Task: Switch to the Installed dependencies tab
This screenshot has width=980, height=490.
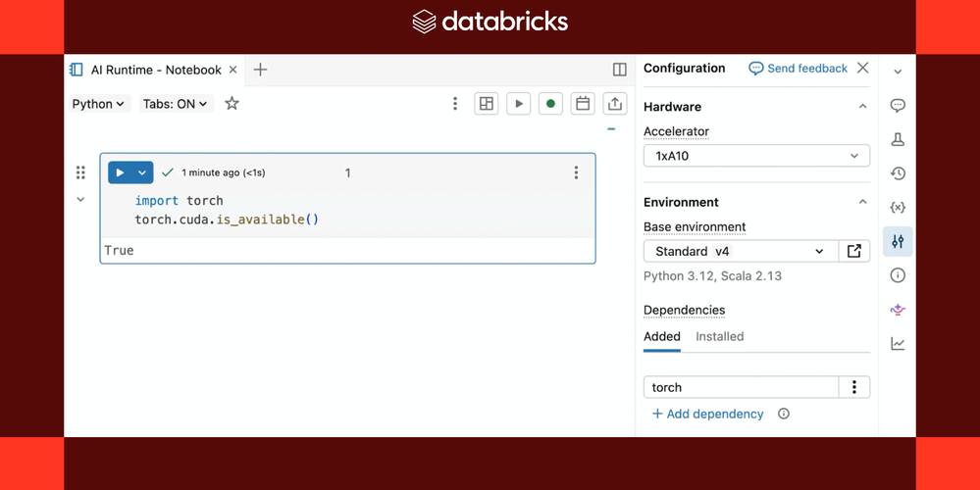Action: pos(719,336)
